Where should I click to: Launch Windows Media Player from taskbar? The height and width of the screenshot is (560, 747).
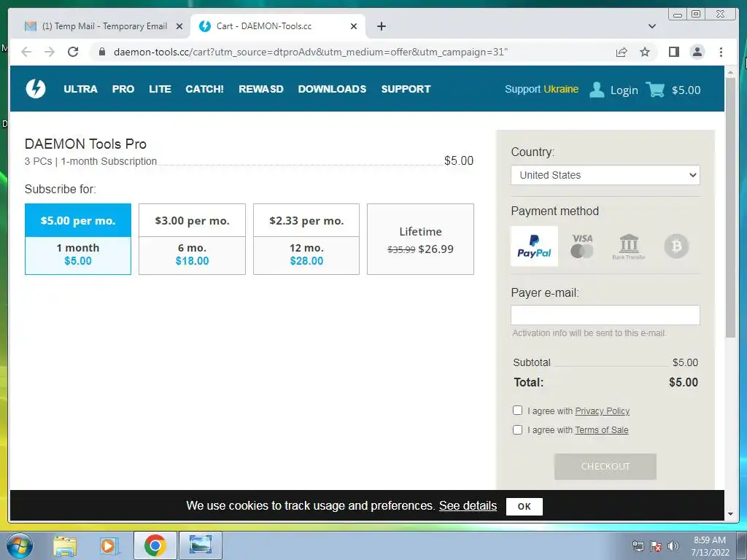point(109,545)
